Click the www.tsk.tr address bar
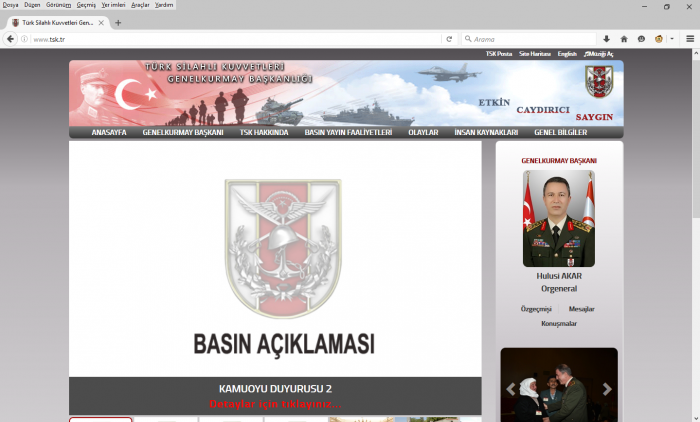Screen dimensions: 700x422 [x=237, y=39]
